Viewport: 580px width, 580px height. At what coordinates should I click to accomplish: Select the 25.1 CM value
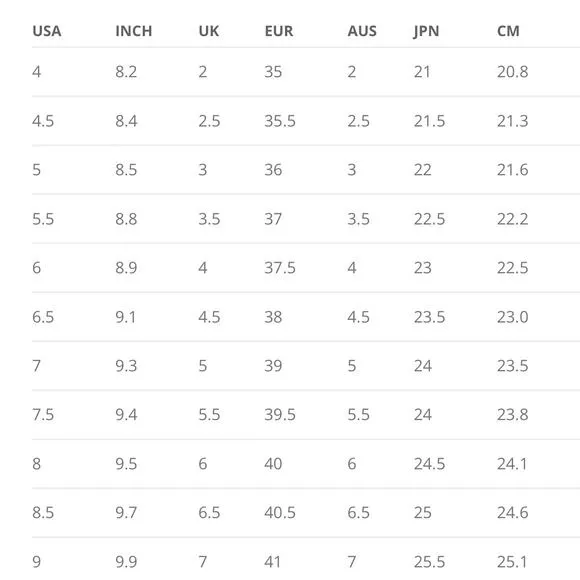[512, 562]
